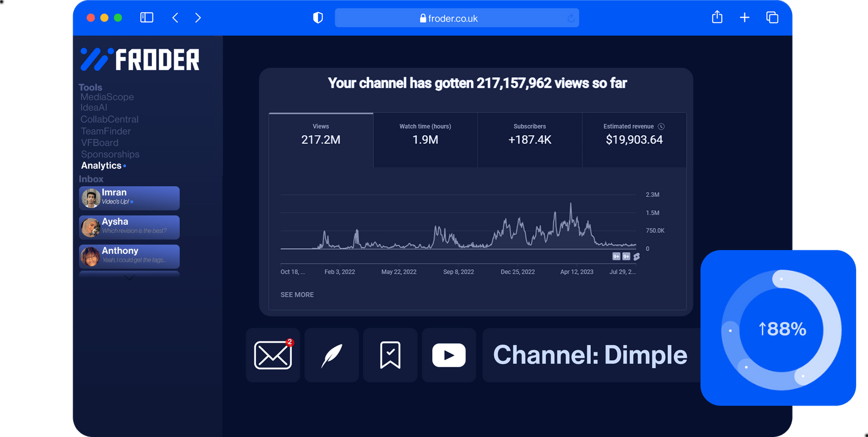Screen dimensions: 868x437
Task: Click the Safari privacy shield icon
Action: click(x=318, y=18)
